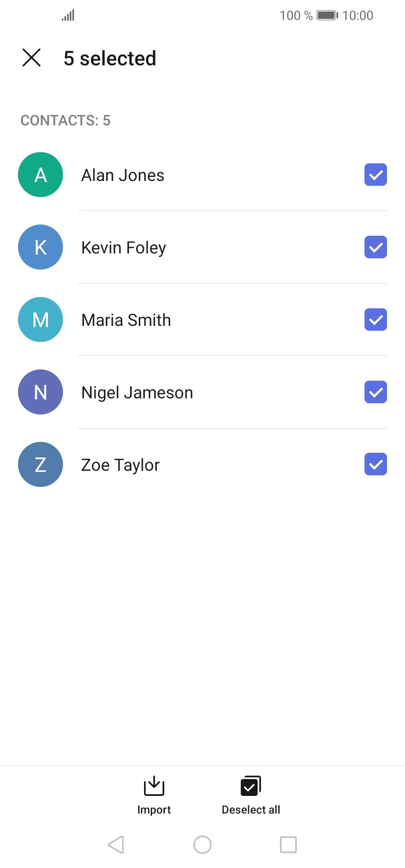Untick the Nigel Jameson checkbox

[376, 392]
